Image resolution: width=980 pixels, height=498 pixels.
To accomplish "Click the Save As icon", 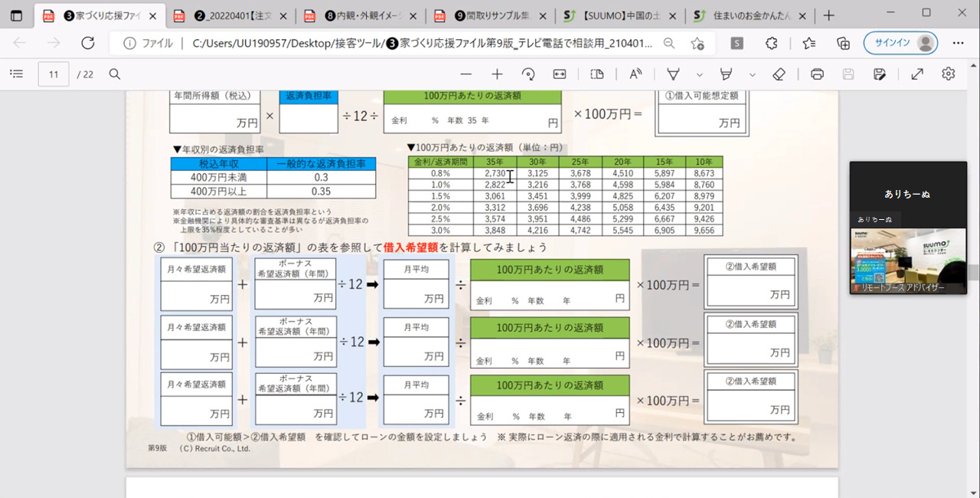I will pos(880,74).
